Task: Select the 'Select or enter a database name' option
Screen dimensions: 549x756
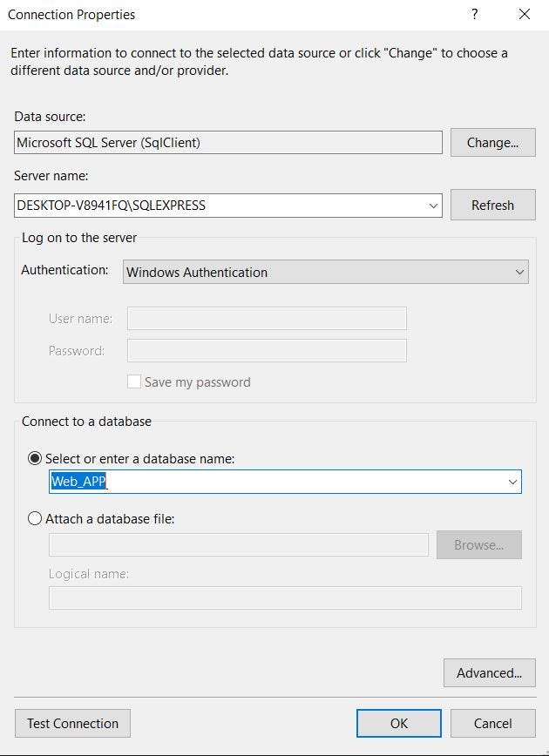Action: click(33, 458)
